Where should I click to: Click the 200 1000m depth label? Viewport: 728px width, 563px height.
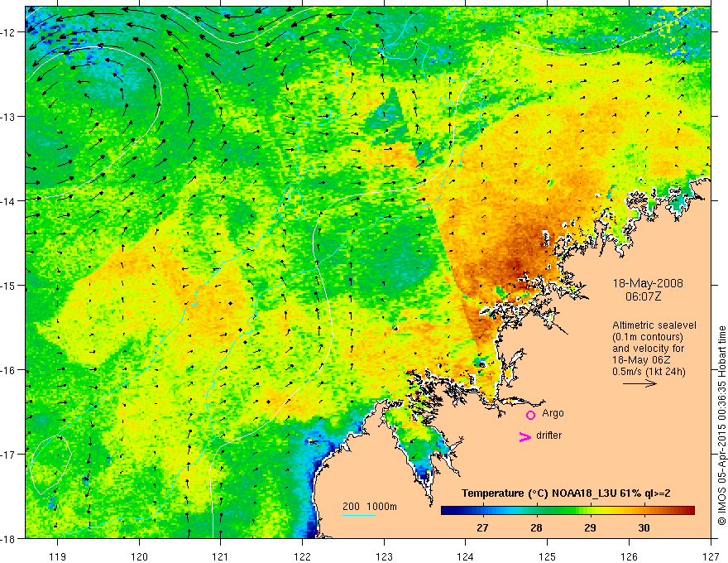click(370, 507)
